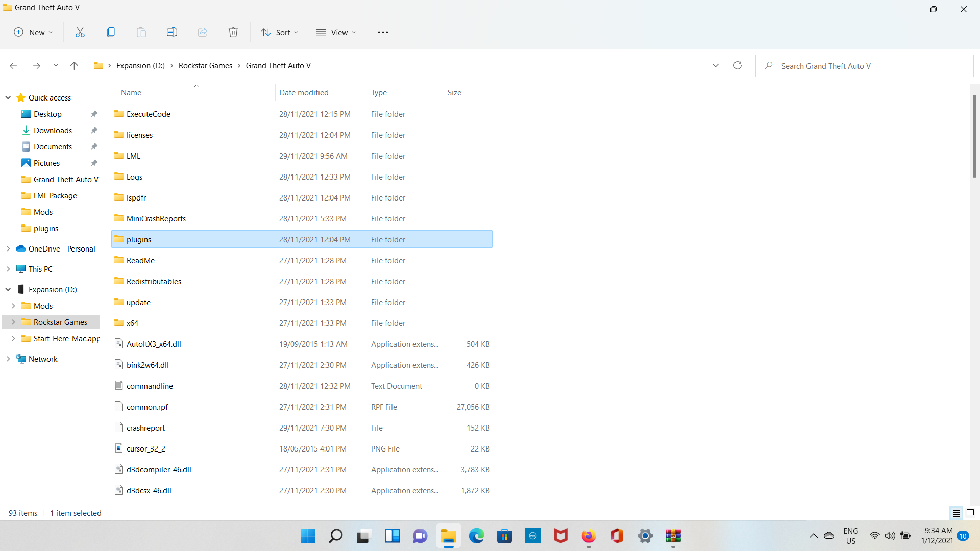
Task: Go up one folder level arrow
Action: [x=74, y=65]
